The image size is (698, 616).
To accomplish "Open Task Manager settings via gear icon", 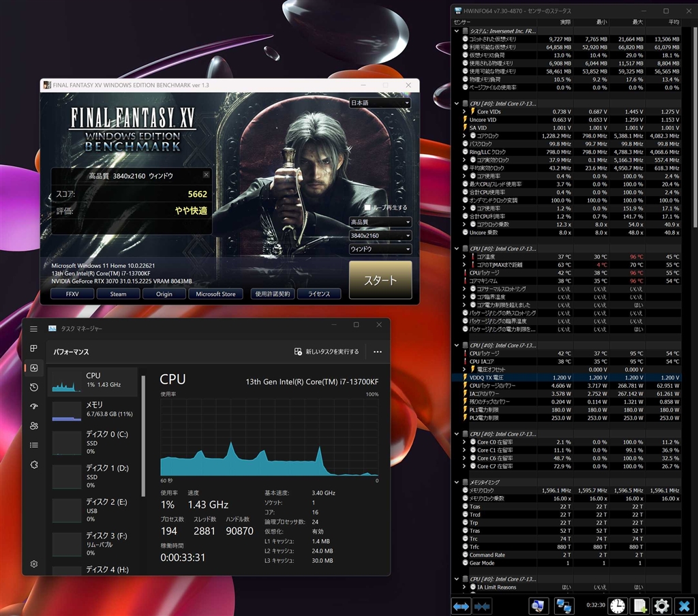I will click(x=33, y=564).
